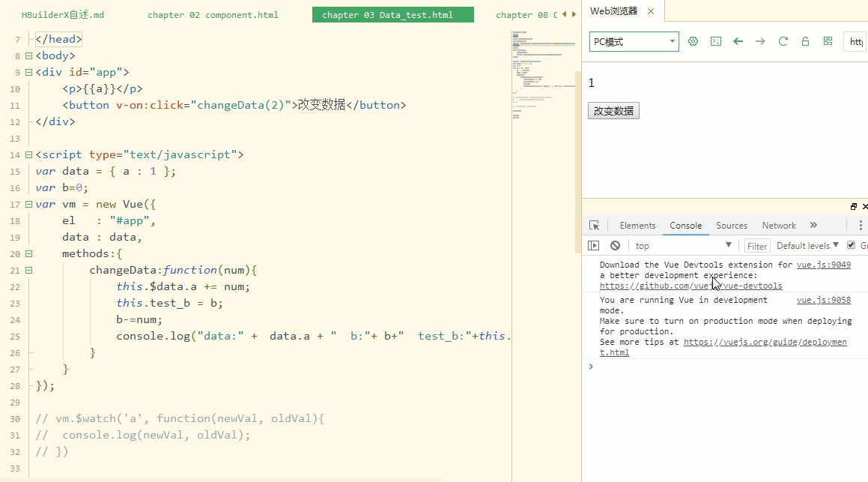Collapse the body tag fold on line 8
Viewport: 868px width, 482px height.
tap(28, 56)
